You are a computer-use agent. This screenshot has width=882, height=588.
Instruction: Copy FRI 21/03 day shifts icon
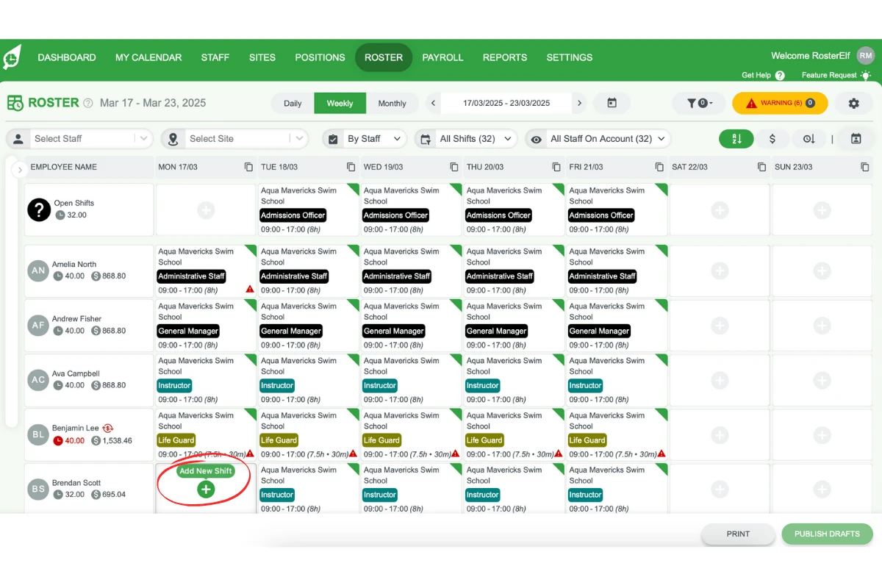click(x=659, y=167)
